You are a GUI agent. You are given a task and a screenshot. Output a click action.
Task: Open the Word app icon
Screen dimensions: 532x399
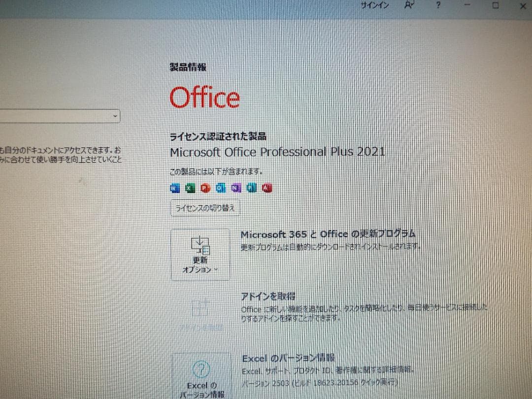click(x=174, y=188)
